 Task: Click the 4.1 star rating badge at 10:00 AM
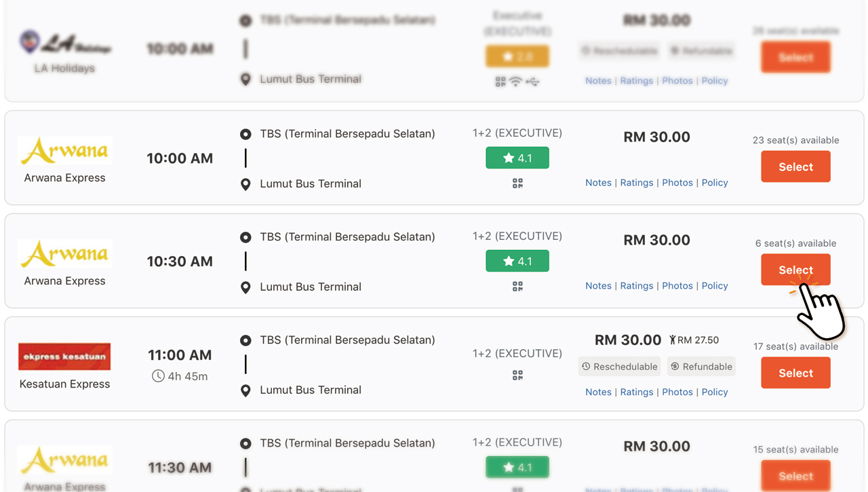pos(517,158)
